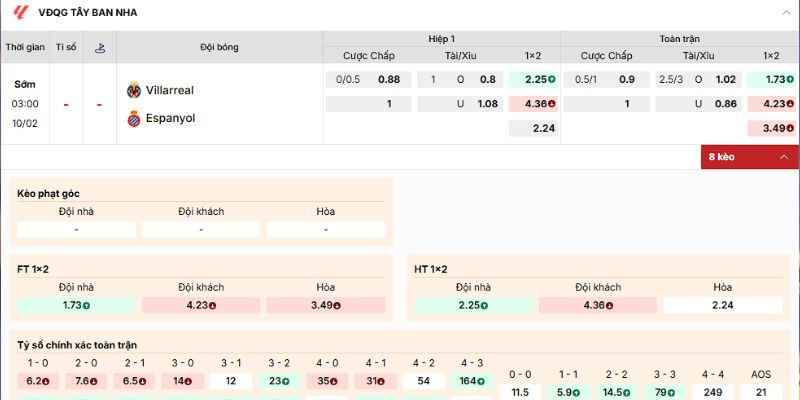Click the Villarreal team crest
The width and height of the screenshot is (800, 400).
click(x=133, y=90)
